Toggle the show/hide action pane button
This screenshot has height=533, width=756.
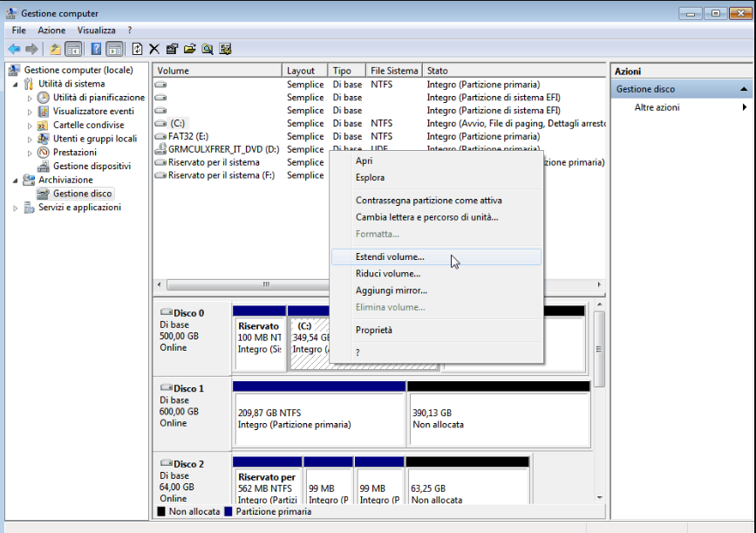pyautogui.click(x=113, y=49)
